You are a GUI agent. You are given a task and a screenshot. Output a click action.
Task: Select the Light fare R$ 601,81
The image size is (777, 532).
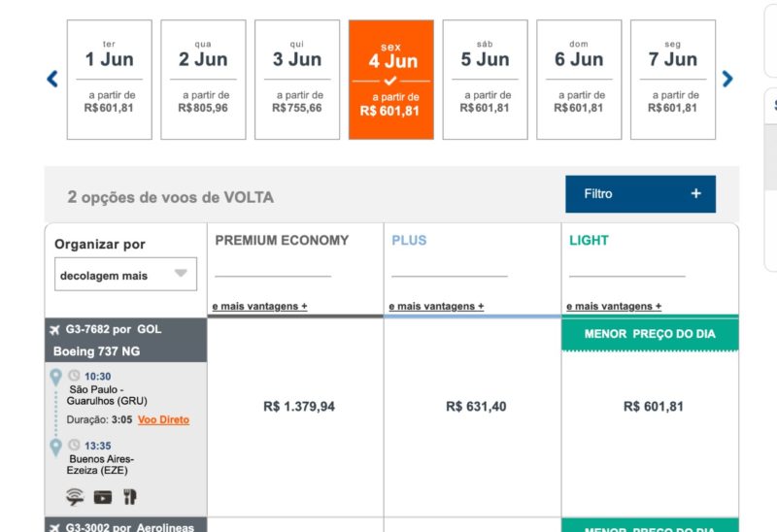(653, 407)
